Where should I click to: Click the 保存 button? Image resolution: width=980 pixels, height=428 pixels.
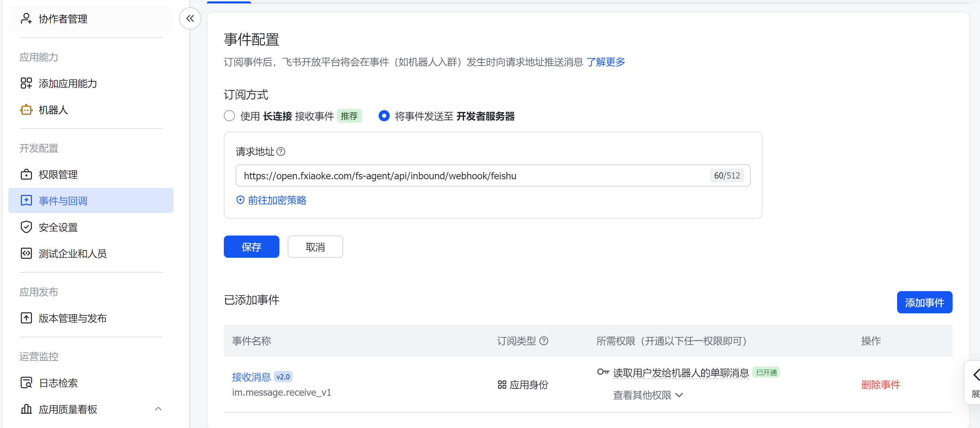(x=251, y=247)
